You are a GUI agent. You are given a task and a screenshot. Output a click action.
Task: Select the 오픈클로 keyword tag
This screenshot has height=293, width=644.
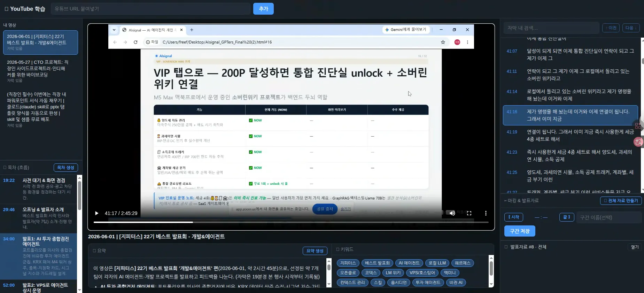(x=348, y=273)
